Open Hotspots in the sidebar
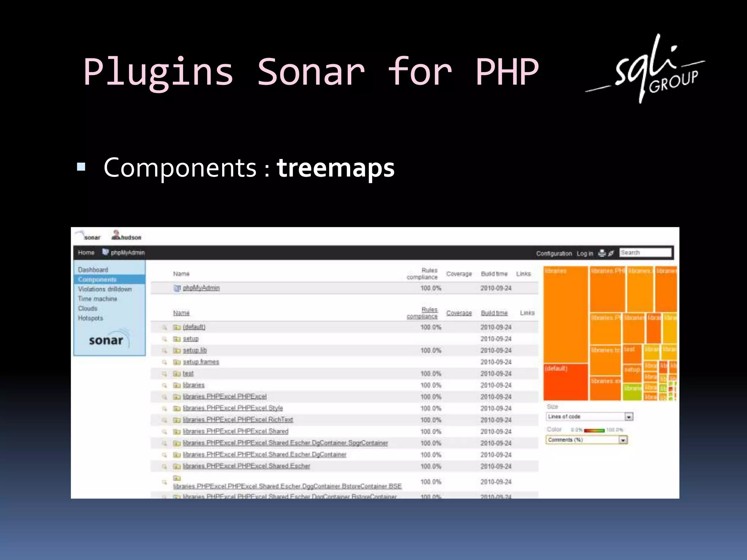The image size is (747, 560). point(90,318)
